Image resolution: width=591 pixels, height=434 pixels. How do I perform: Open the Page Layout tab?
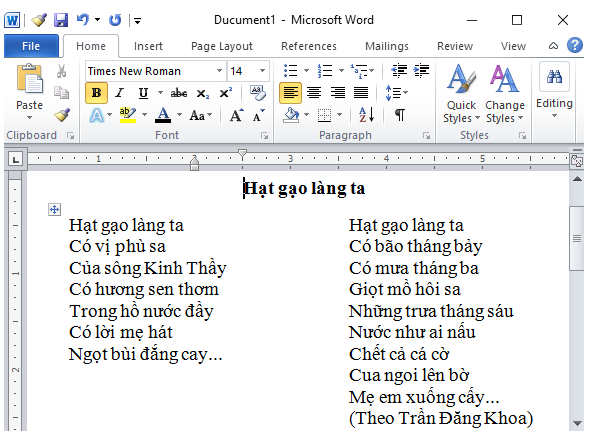click(222, 46)
